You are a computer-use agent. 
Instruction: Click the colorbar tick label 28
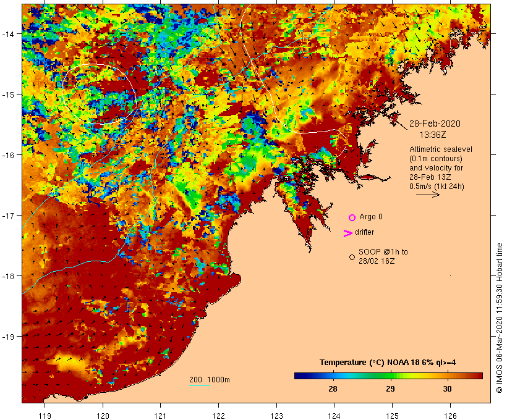click(x=333, y=388)
